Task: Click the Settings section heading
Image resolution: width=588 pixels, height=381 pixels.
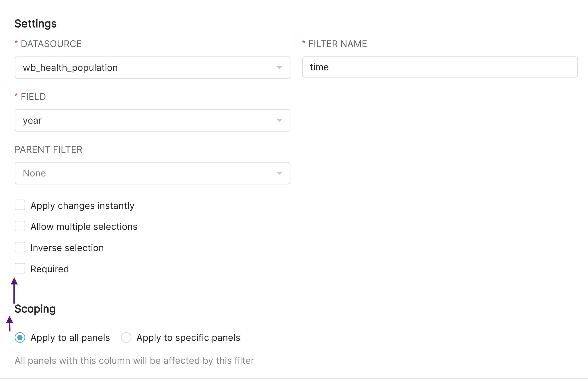Action: pyautogui.click(x=36, y=24)
